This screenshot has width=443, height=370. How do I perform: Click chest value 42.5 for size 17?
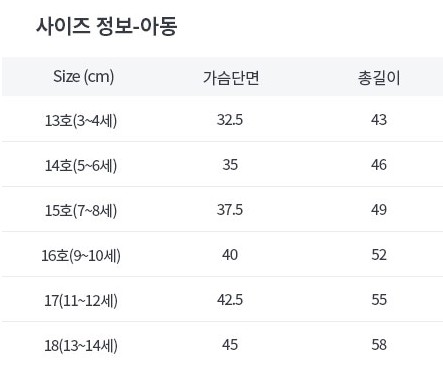(230, 300)
